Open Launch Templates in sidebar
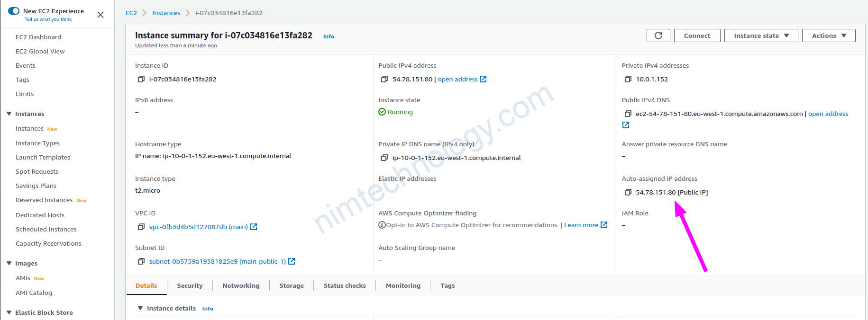The image size is (868, 320). tap(43, 157)
